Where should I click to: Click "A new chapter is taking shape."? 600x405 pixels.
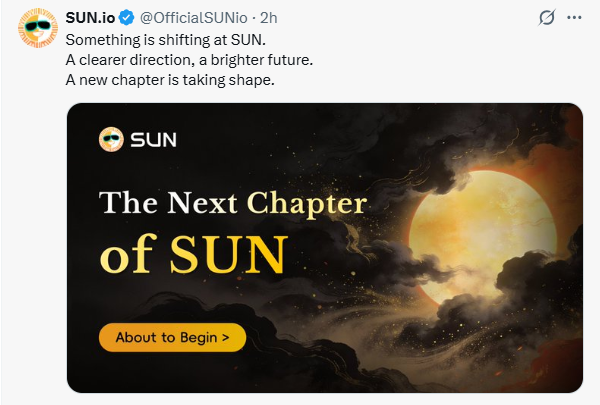(169, 80)
